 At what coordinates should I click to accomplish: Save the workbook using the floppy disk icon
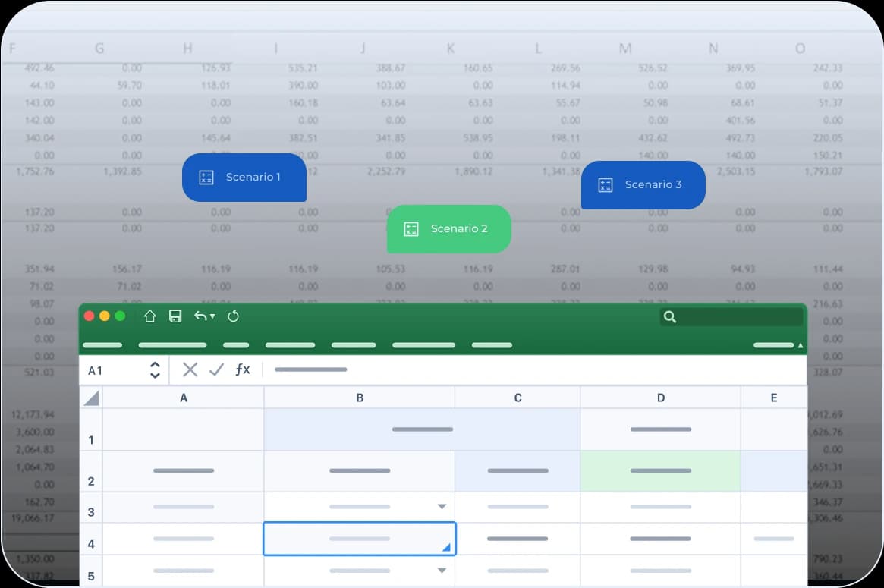[x=175, y=316]
